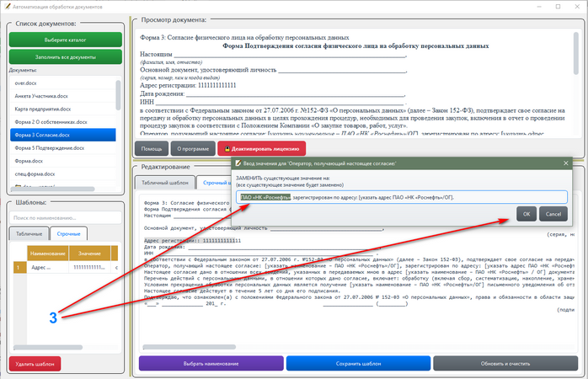The height and width of the screenshot is (379, 588).
Task: Click 'Адрес регистрации: 1111111111111' line in preview
Action: tap(188, 85)
